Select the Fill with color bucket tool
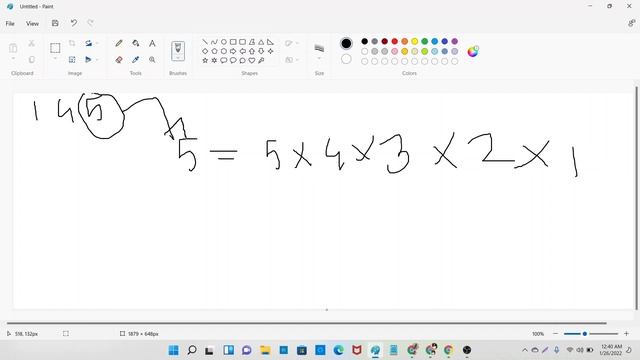This screenshot has width=640, height=360. 136,43
